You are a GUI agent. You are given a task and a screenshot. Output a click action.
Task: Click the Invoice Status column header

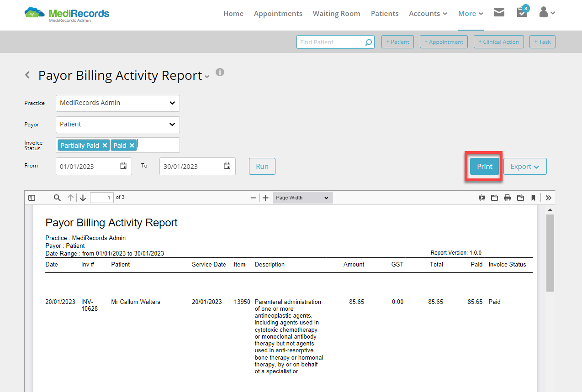(x=507, y=264)
